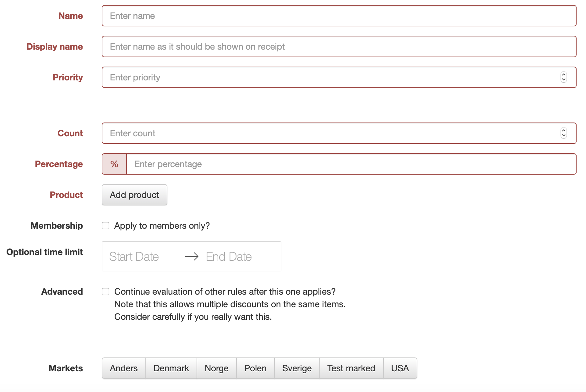This screenshot has width=586, height=392.
Task: Click into the Enter percentage field
Action: pos(351,164)
